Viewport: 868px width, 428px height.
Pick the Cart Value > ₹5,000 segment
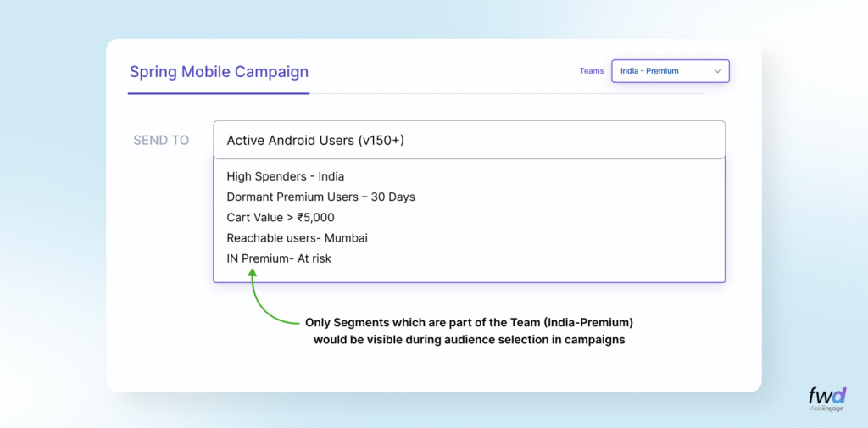tap(280, 217)
